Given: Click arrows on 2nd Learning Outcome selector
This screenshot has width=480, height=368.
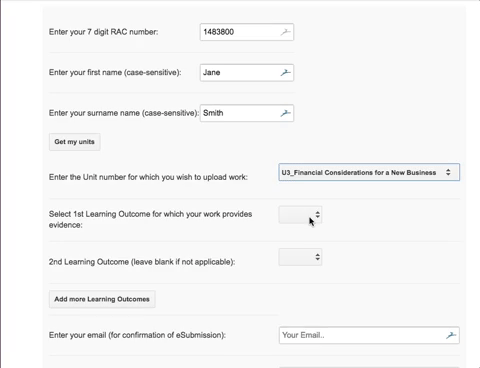Looking at the screenshot, I should (x=317, y=257).
